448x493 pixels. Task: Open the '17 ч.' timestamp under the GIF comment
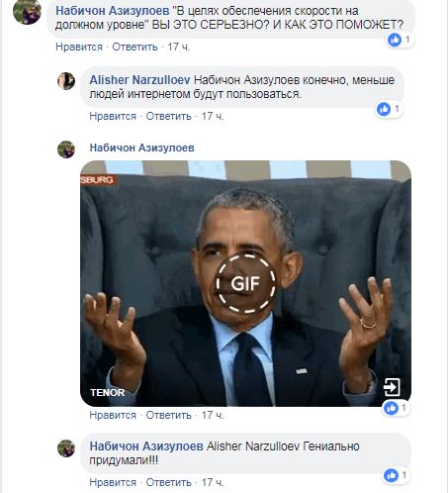213,415
